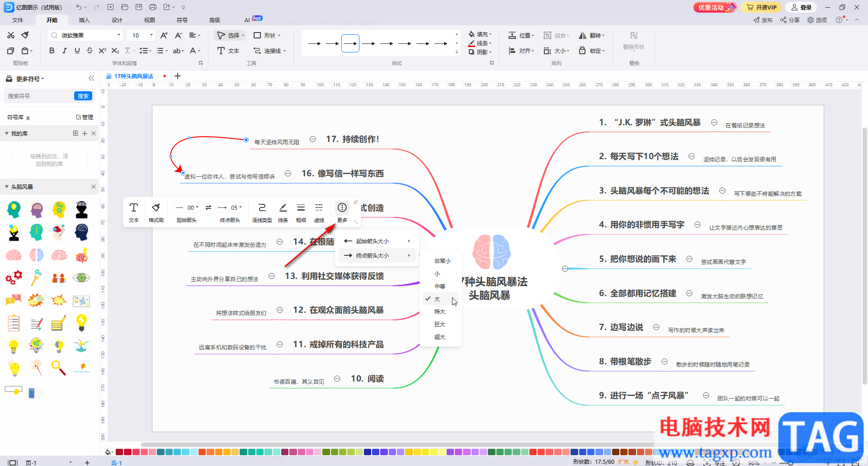
Task: Click the 更多 more options icon
Action: (x=342, y=212)
